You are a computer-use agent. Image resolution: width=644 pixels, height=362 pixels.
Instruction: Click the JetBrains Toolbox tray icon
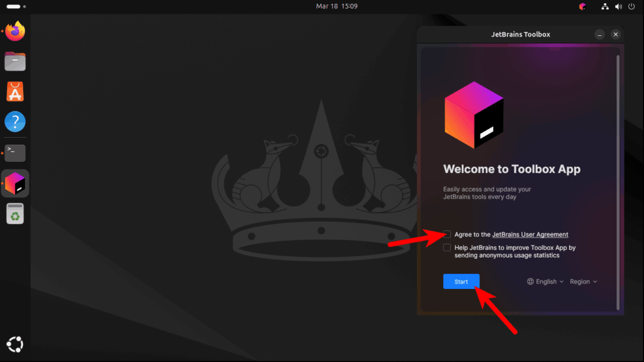click(x=582, y=6)
